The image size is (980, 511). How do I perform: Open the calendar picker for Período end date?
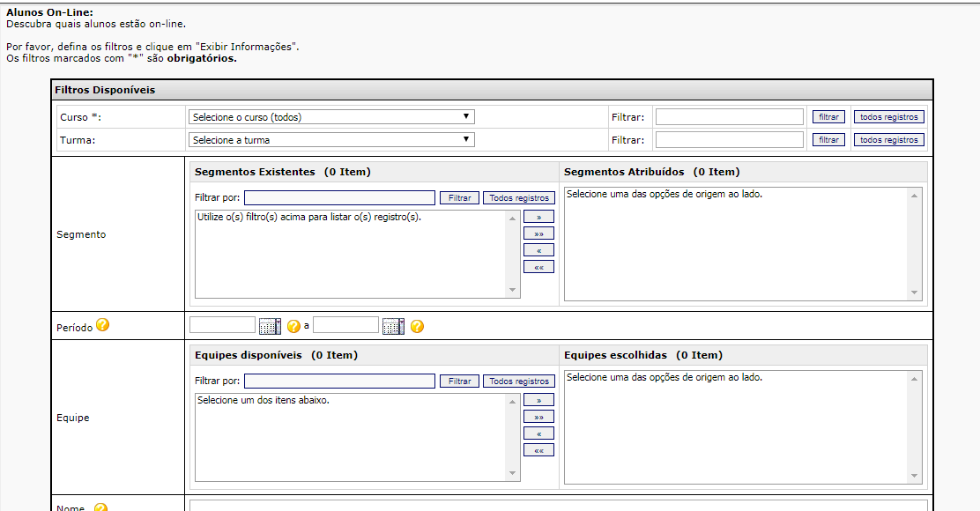pyautogui.click(x=393, y=326)
